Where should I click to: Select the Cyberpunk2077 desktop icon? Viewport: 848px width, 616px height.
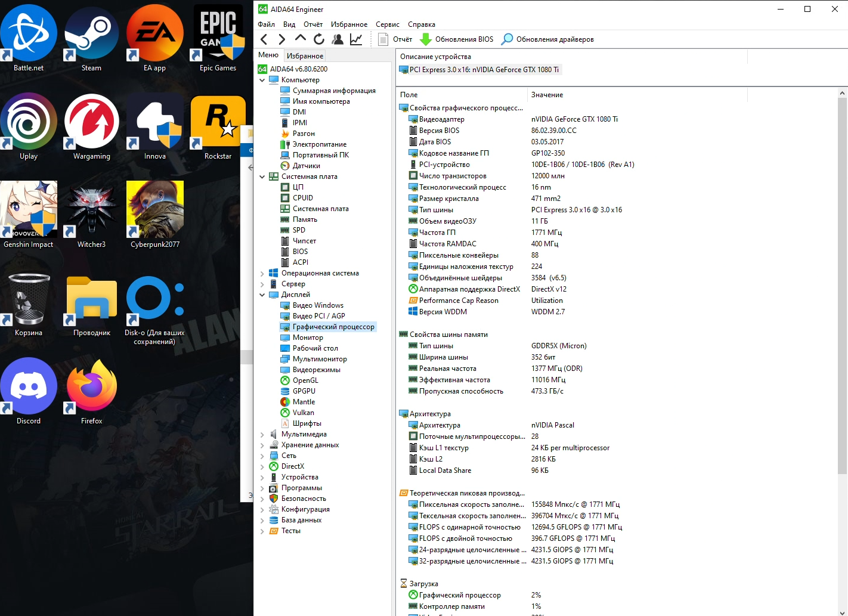tap(154, 215)
